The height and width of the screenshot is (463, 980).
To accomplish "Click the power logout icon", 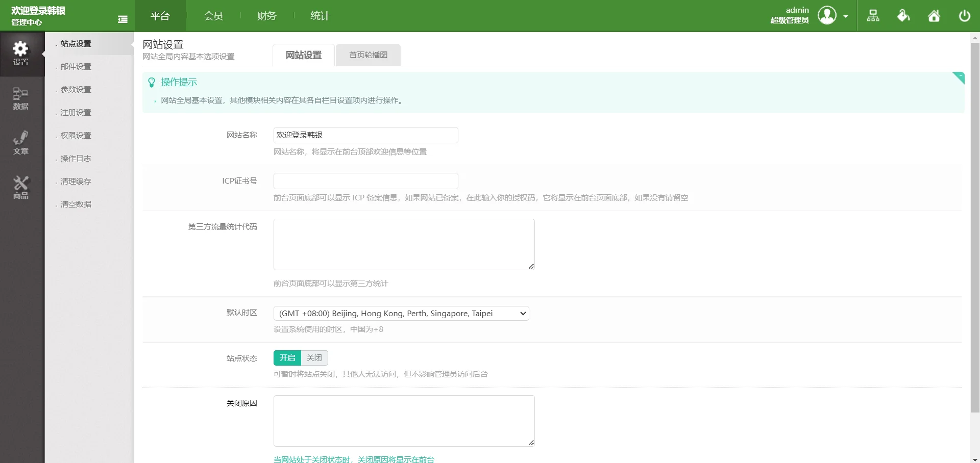I will [964, 15].
